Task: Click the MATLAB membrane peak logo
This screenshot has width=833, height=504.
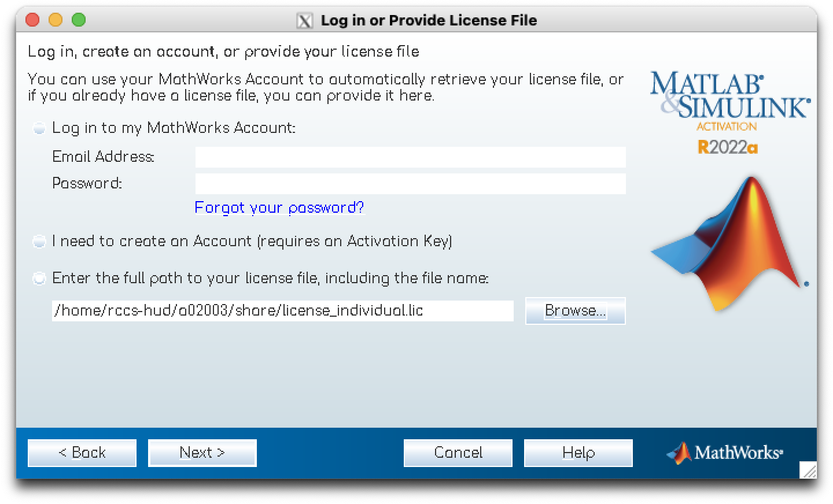Action: pos(729,243)
